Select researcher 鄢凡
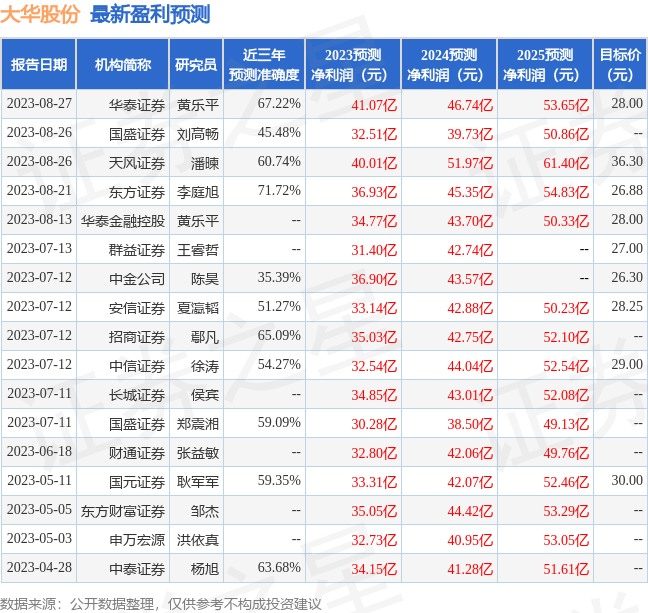This screenshot has width=648, height=613. tap(205, 337)
